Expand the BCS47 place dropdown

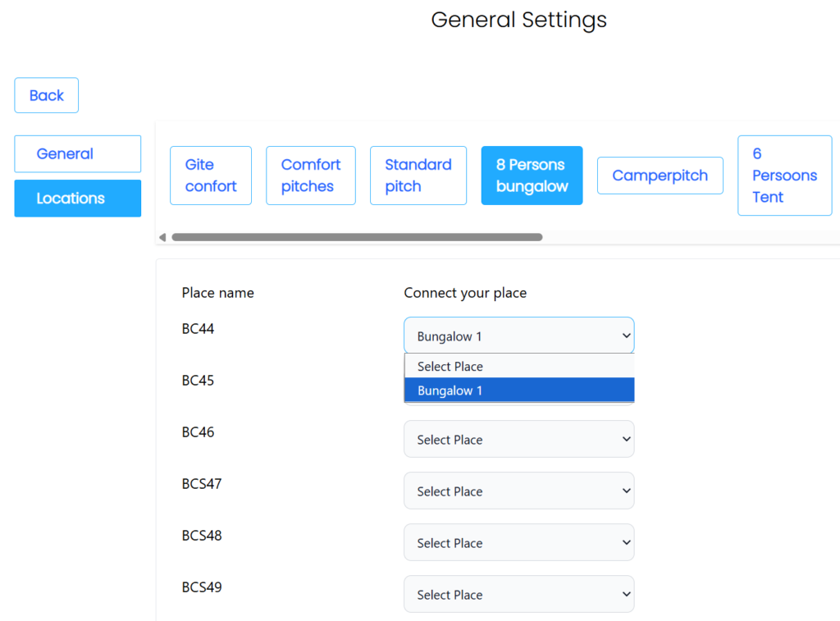tap(518, 491)
